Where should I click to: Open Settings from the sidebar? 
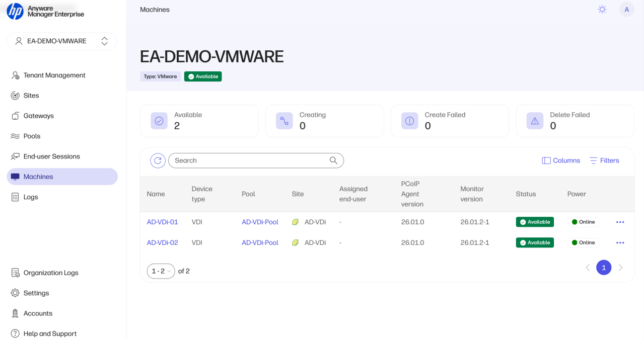click(x=36, y=293)
